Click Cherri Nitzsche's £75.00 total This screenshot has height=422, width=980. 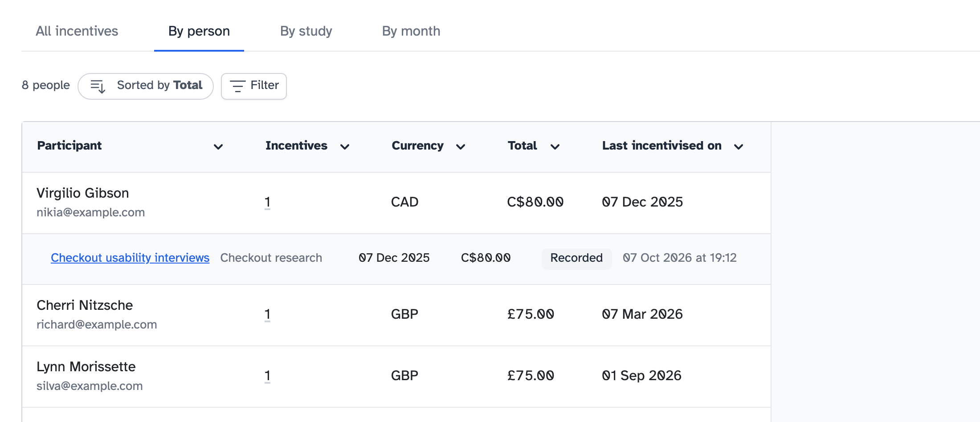tap(531, 314)
